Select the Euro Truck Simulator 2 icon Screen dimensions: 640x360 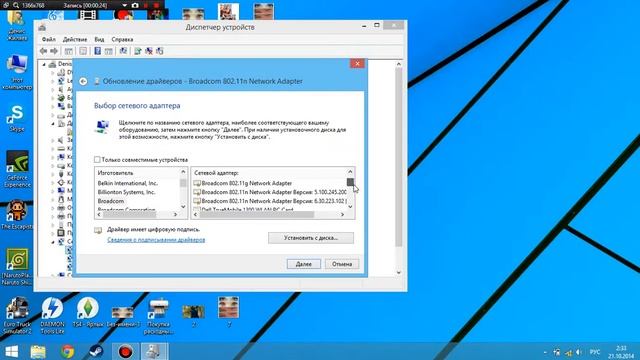(17, 316)
